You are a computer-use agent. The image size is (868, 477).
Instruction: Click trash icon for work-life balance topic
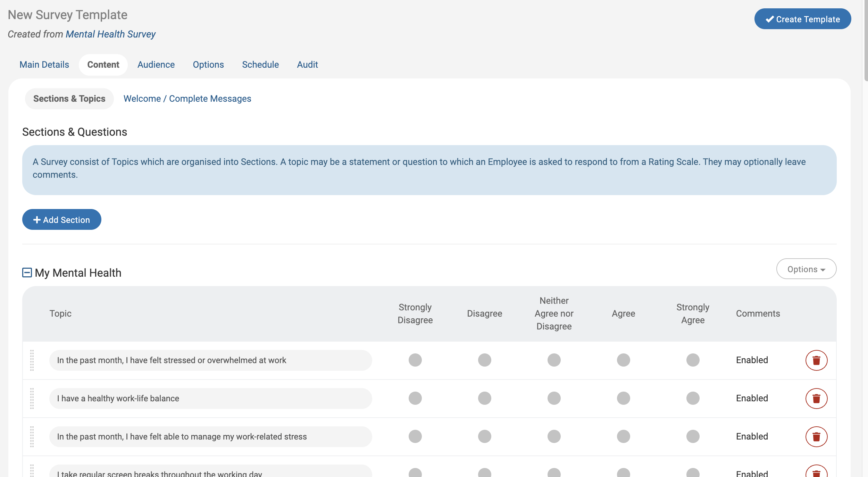(816, 399)
